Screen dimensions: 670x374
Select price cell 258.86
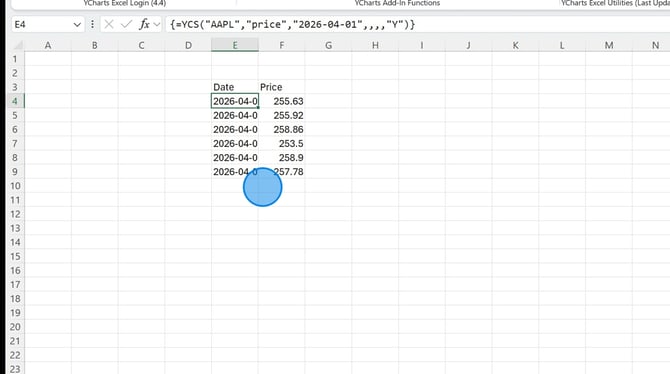coord(282,130)
